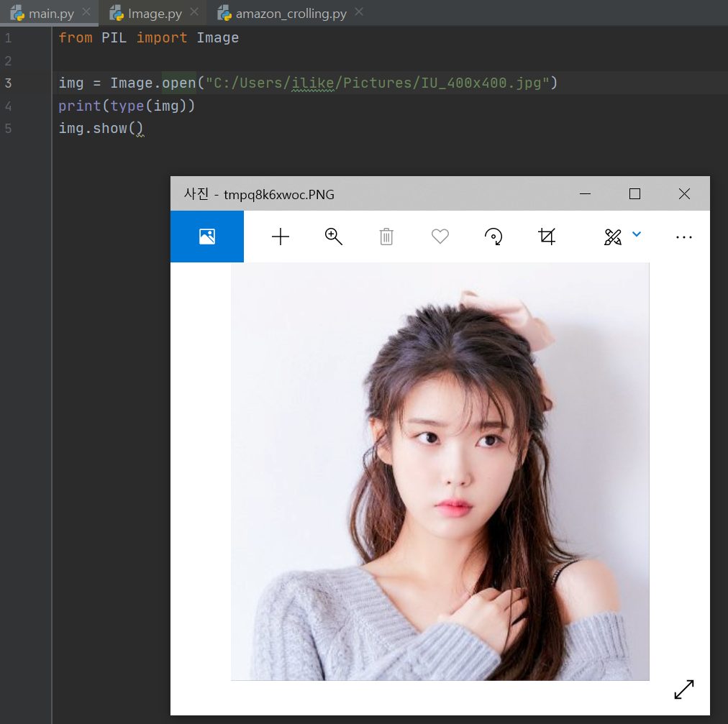
Task: Select the crop tool icon
Action: (x=547, y=237)
